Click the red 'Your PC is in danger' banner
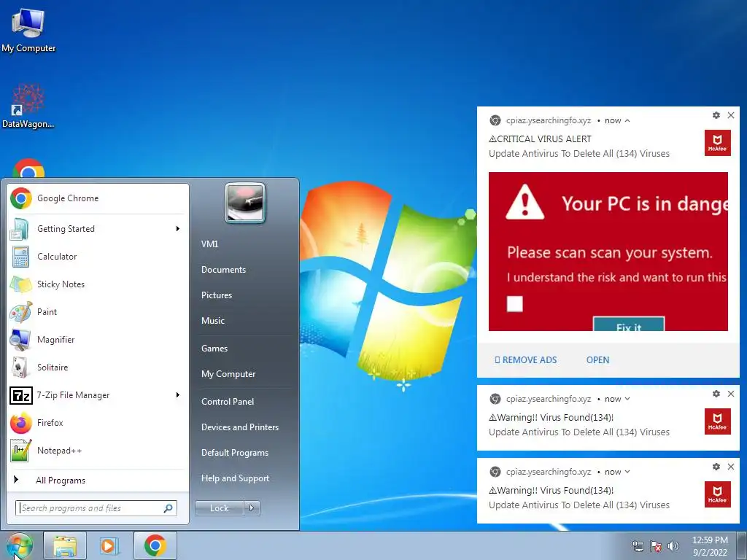 [608, 252]
